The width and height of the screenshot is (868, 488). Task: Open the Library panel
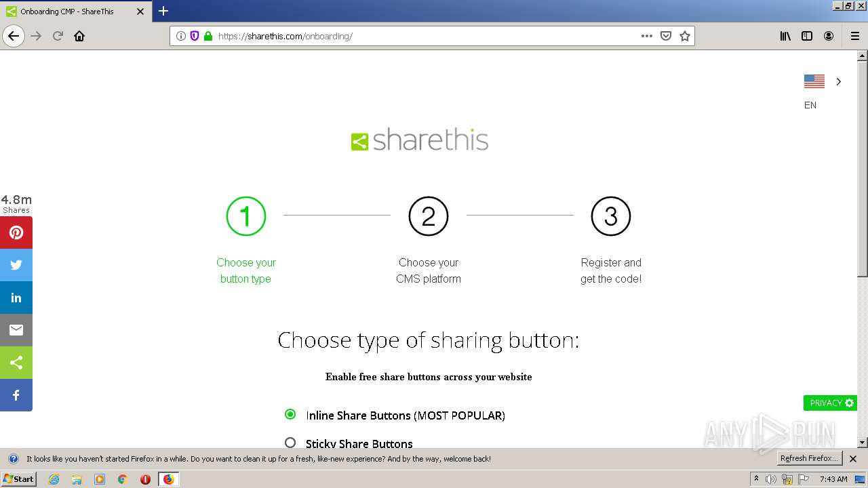point(785,36)
